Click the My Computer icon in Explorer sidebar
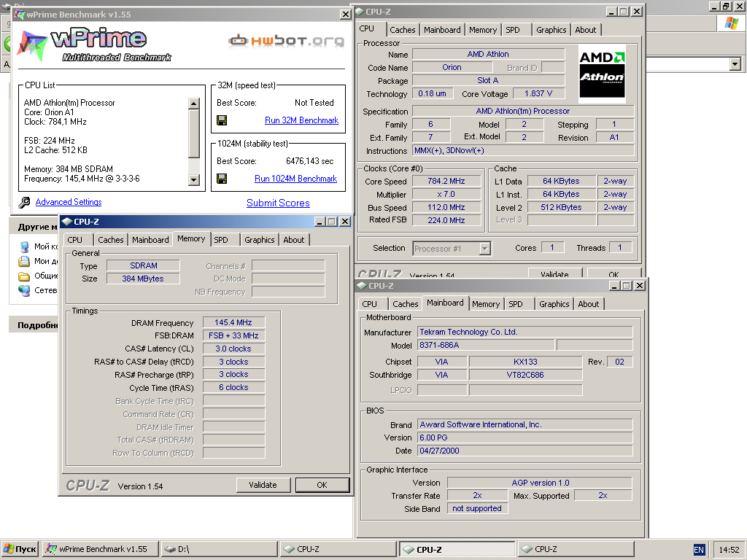This screenshot has height=560, width=747. pos(24,246)
